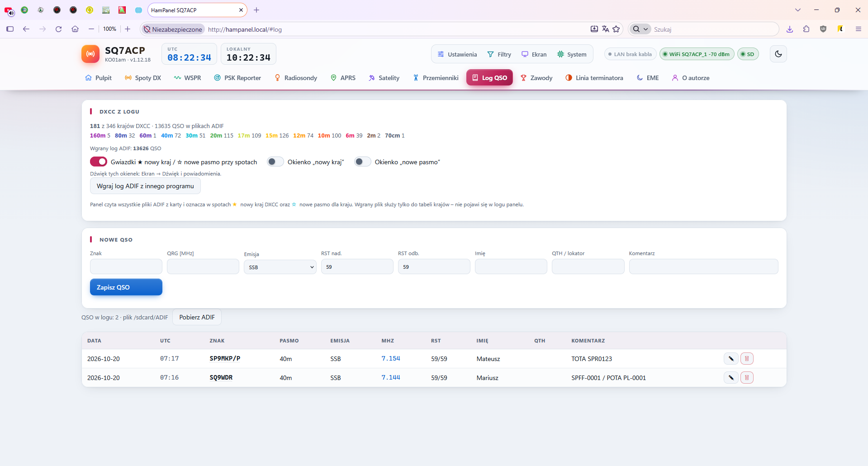Open the System button
Screen dimensions: 868x466
pos(572,54)
